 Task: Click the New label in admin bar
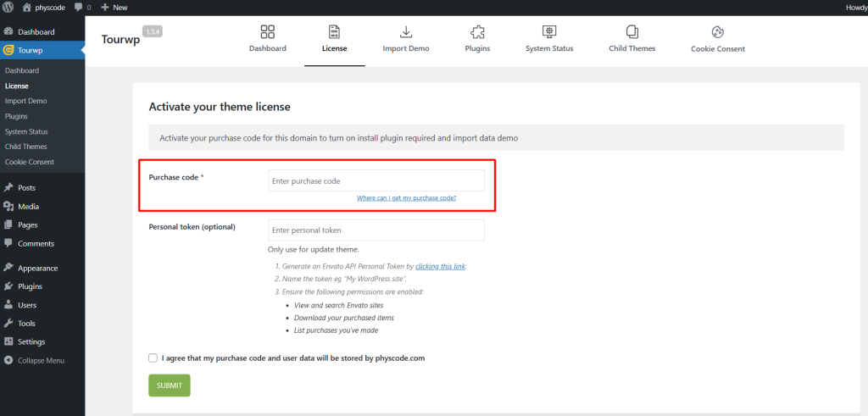click(120, 8)
